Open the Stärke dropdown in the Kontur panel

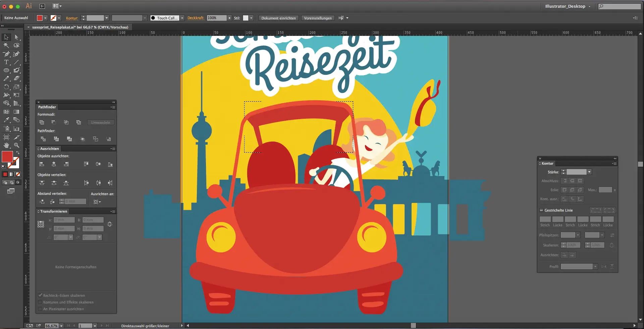pos(589,172)
